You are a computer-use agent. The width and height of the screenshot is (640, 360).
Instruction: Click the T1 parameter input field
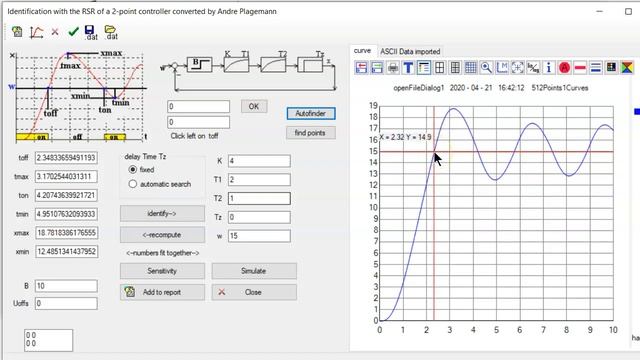(x=259, y=180)
